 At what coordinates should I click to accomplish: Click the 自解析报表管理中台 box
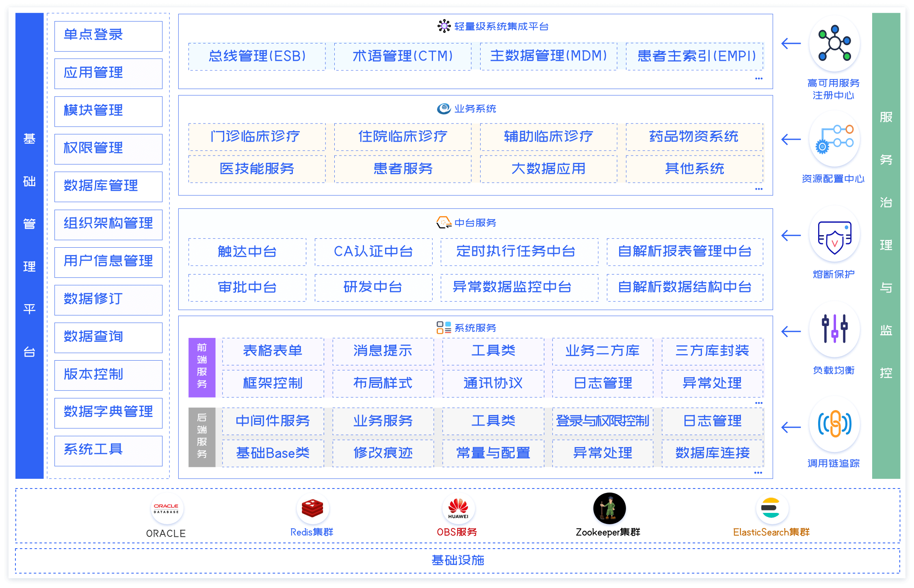[685, 252]
